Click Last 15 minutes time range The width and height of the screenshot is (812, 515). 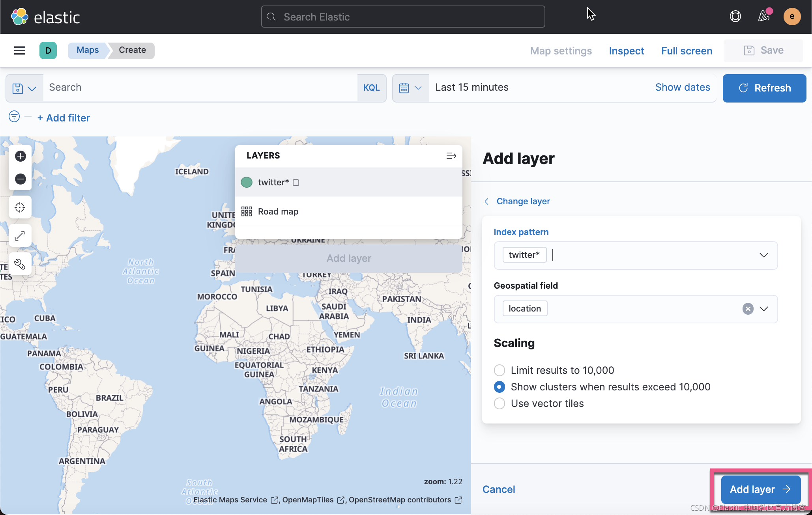pos(472,88)
